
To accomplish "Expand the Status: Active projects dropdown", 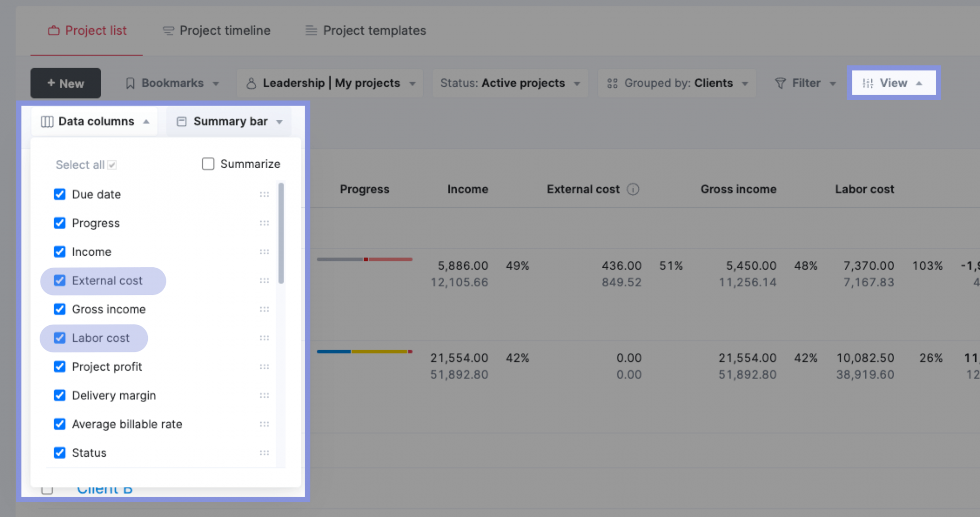I will pyautogui.click(x=510, y=83).
